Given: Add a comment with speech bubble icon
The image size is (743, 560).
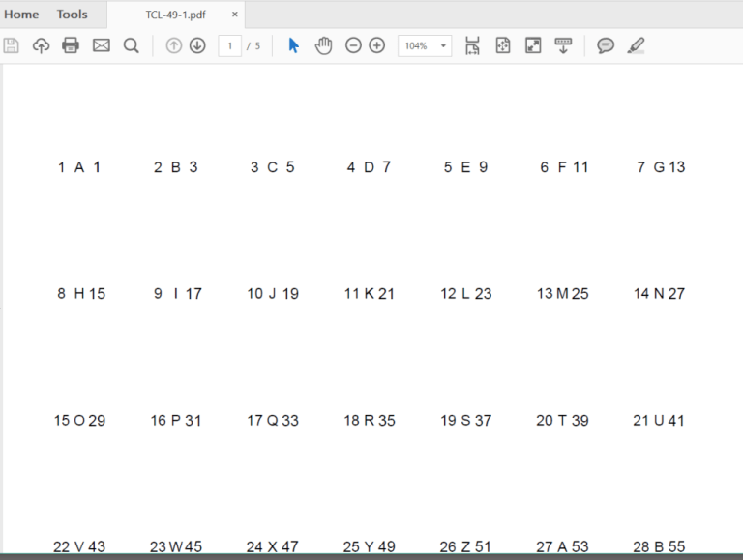Looking at the screenshot, I should tap(606, 45).
